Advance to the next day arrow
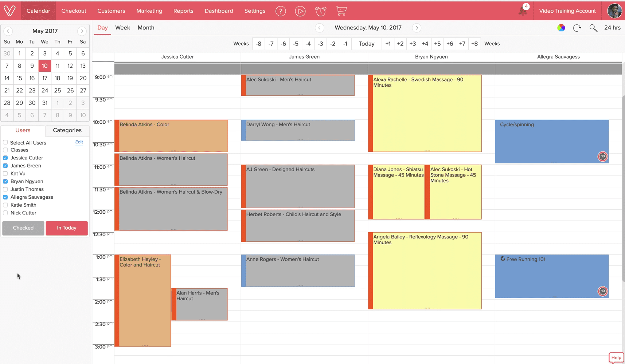 coord(417,28)
